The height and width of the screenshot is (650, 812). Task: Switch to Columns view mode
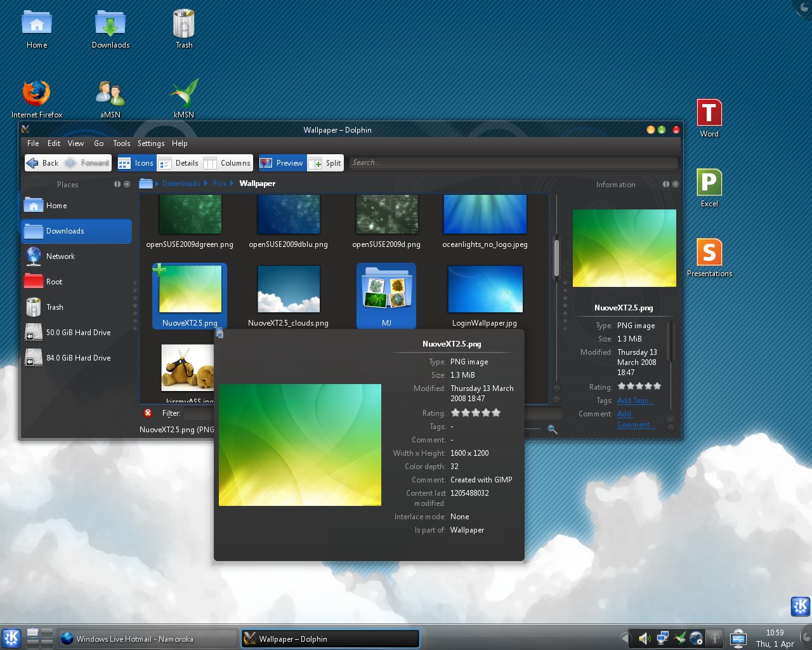point(228,163)
